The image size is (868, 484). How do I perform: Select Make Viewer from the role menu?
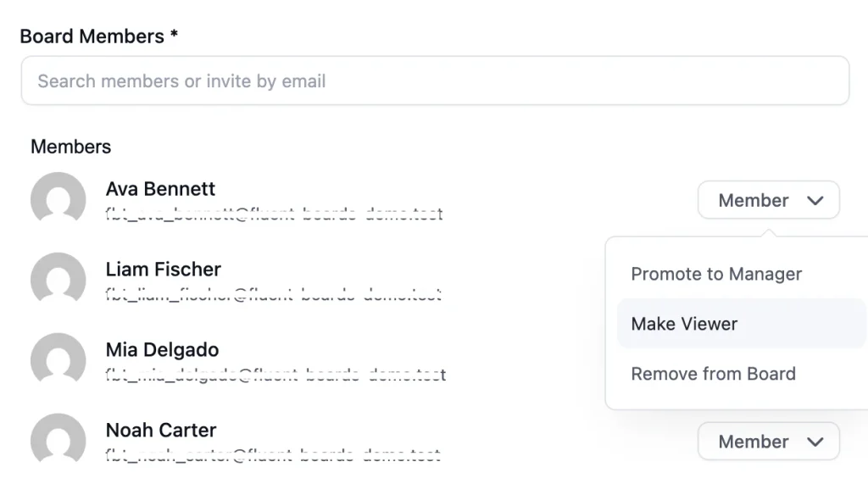(741, 324)
